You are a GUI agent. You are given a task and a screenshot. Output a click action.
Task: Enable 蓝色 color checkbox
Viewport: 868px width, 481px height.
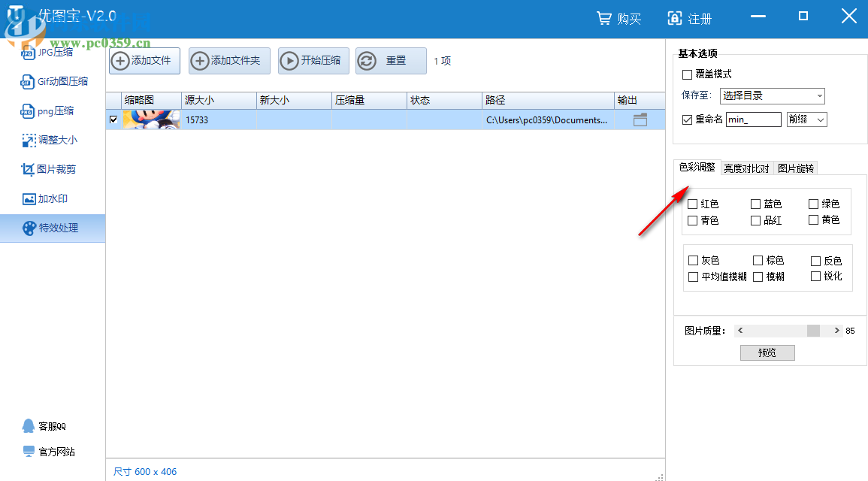pos(755,204)
